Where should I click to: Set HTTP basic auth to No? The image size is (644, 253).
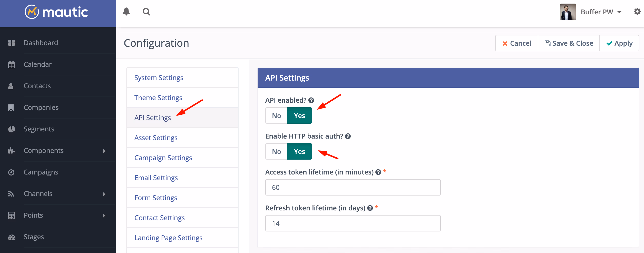coord(276,152)
